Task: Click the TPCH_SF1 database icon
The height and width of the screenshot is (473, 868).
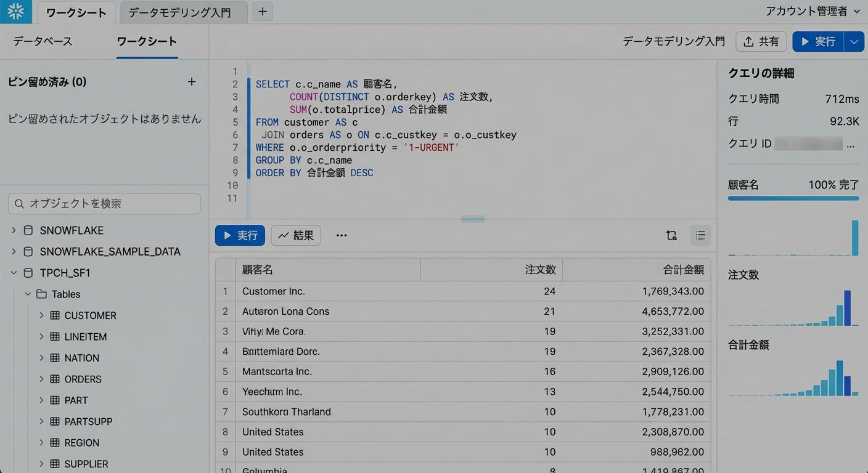Action: [28, 273]
